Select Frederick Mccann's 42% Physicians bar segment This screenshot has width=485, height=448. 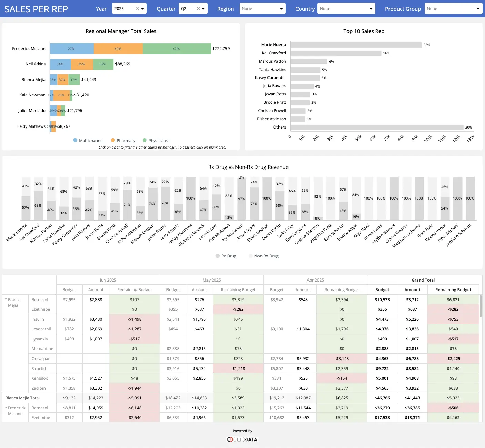coord(177,49)
